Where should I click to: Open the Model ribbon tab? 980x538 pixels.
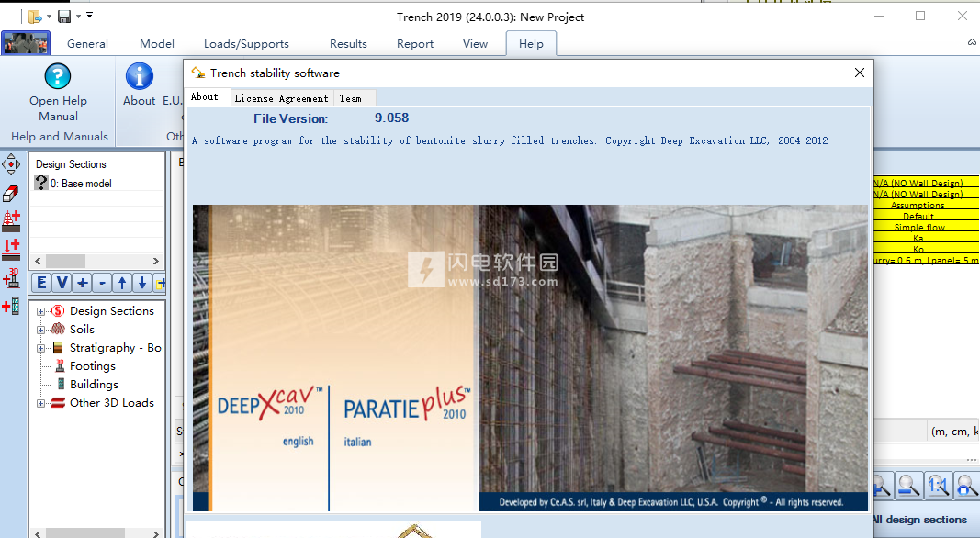coord(157,44)
